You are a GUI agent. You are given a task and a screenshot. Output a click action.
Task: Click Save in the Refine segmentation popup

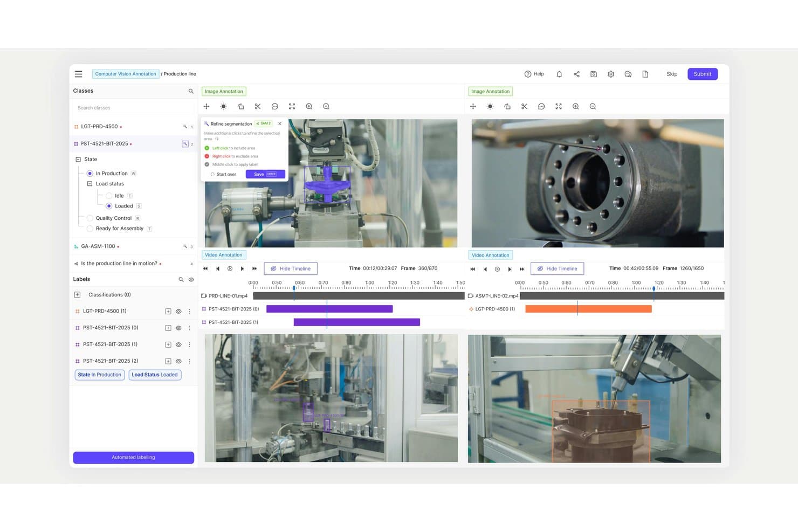[x=265, y=174]
